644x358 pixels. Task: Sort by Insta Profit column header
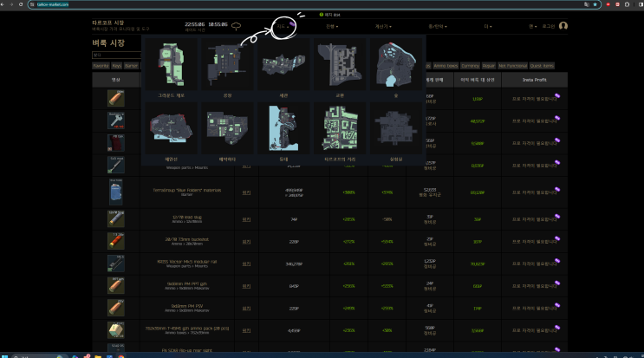tap(534, 80)
